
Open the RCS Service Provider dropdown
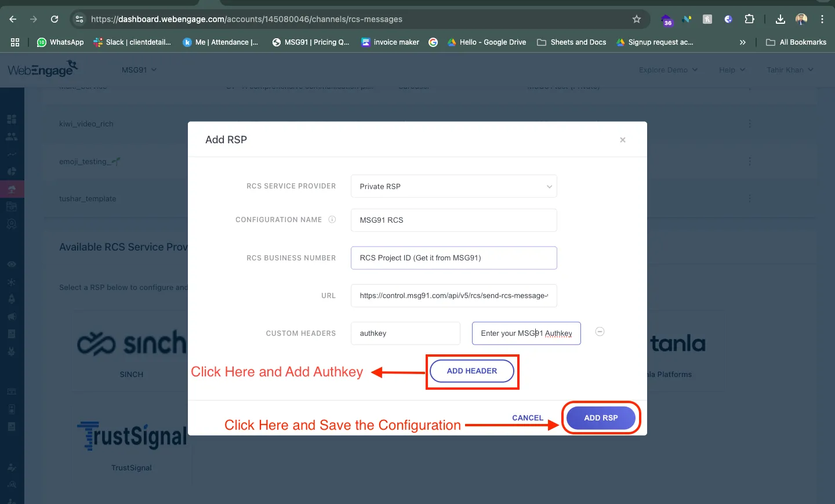tap(453, 186)
